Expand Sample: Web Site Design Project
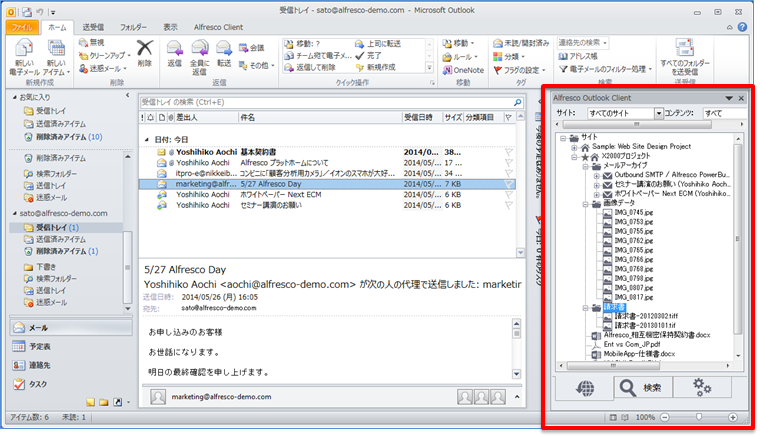The image size is (760, 437). [574, 147]
